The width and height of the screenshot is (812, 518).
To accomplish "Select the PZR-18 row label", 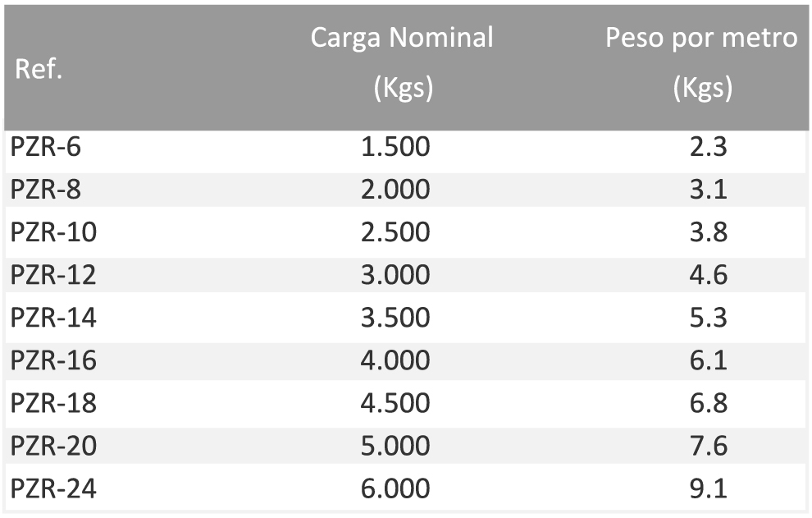I will click(53, 403).
